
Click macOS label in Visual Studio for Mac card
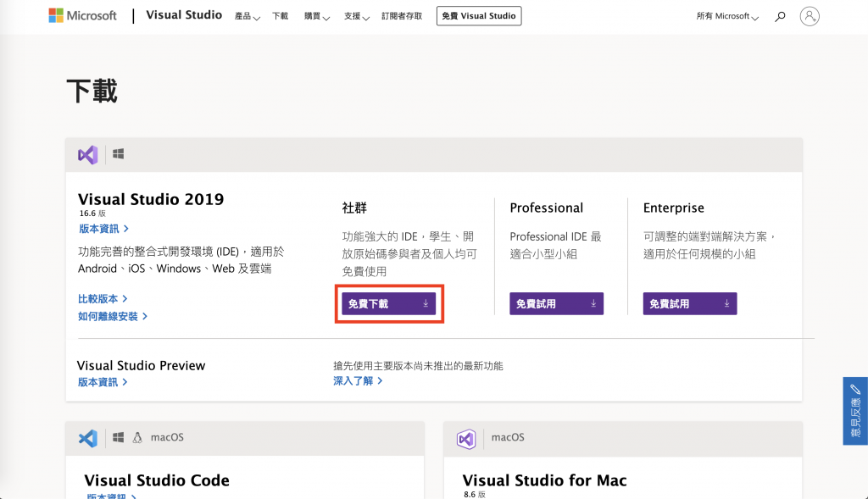[508, 438]
